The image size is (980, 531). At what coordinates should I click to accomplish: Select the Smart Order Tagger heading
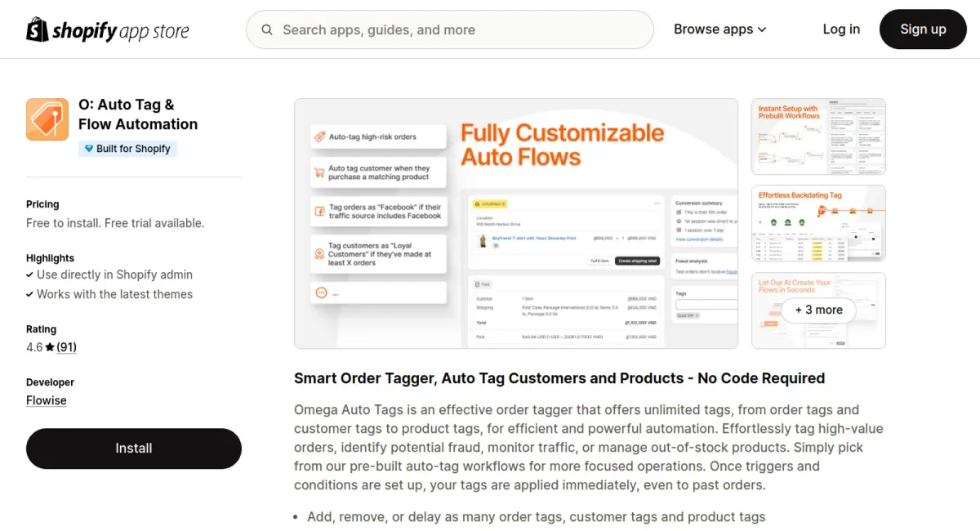559,378
